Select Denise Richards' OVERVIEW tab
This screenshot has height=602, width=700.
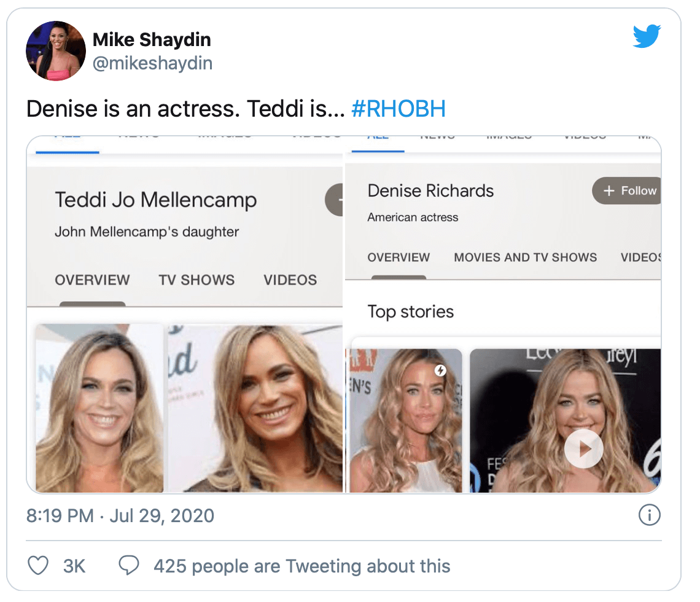[x=399, y=257]
